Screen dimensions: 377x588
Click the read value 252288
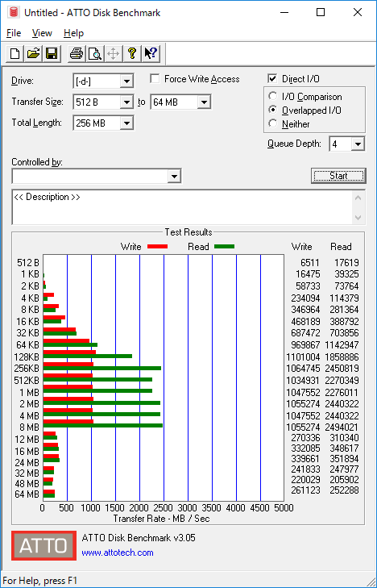point(344,490)
